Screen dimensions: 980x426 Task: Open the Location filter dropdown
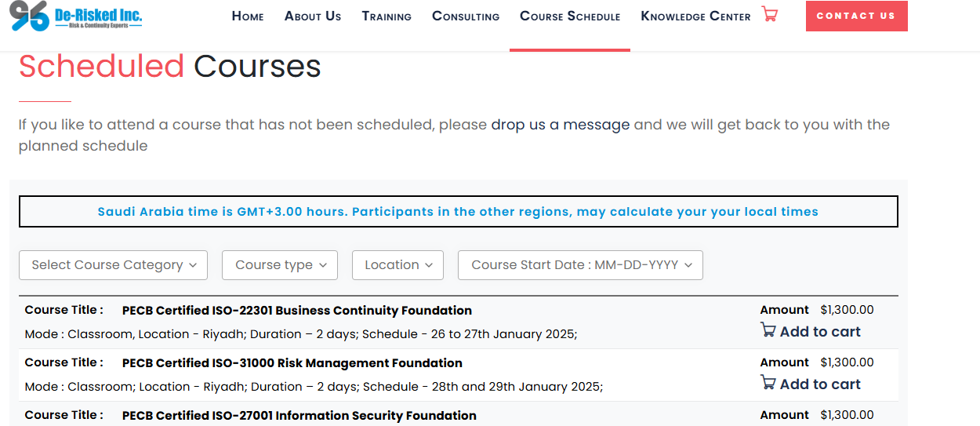(x=397, y=265)
